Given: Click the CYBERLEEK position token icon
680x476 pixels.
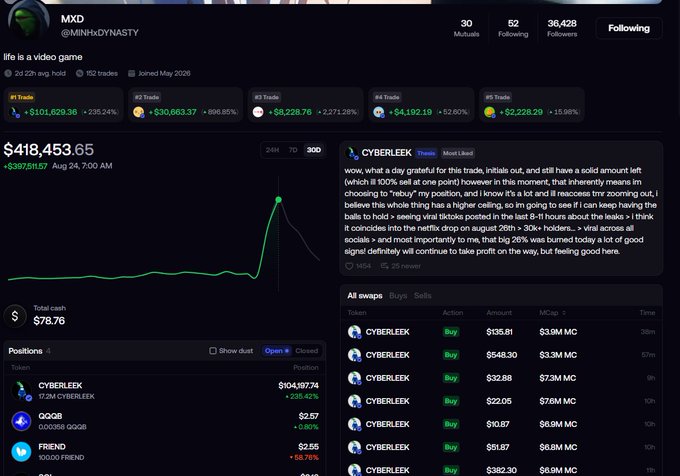Looking at the screenshot, I should tap(21, 391).
